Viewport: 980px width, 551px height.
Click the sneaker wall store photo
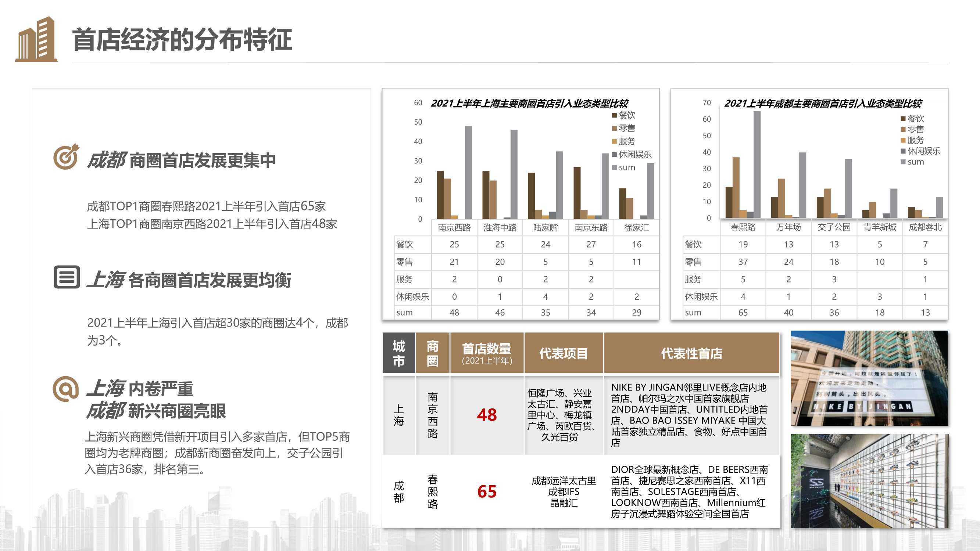coord(869,481)
